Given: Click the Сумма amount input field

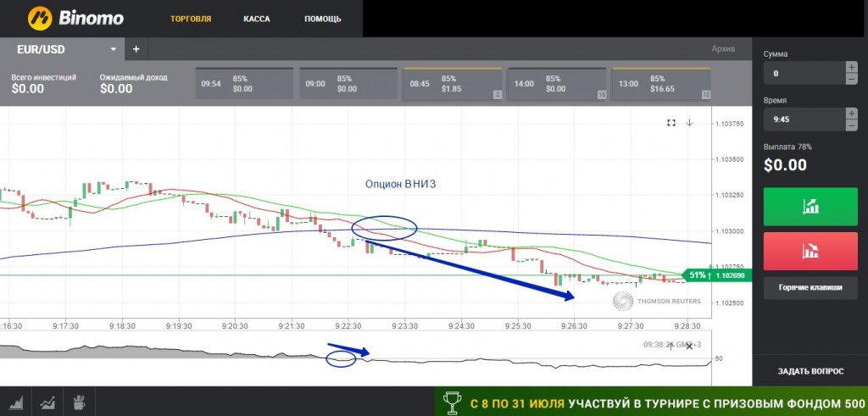Looking at the screenshot, I should click(x=804, y=73).
